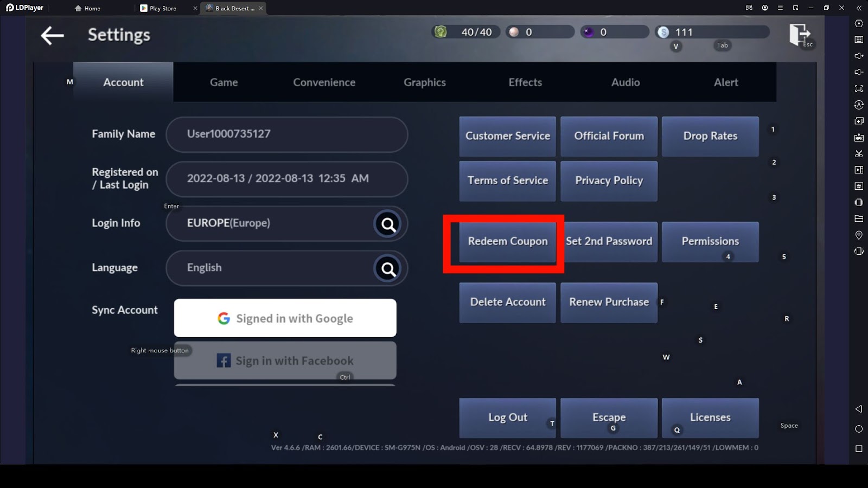
Task: Open the Game settings tab
Action: pyautogui.click(x=224, y=82)
